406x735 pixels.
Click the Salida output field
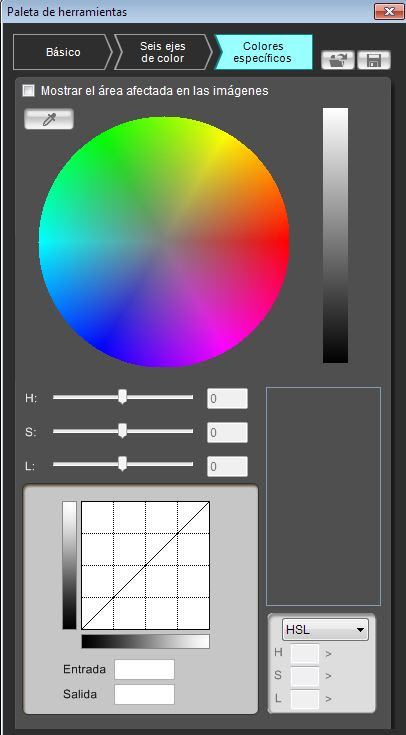coord(144,694)
